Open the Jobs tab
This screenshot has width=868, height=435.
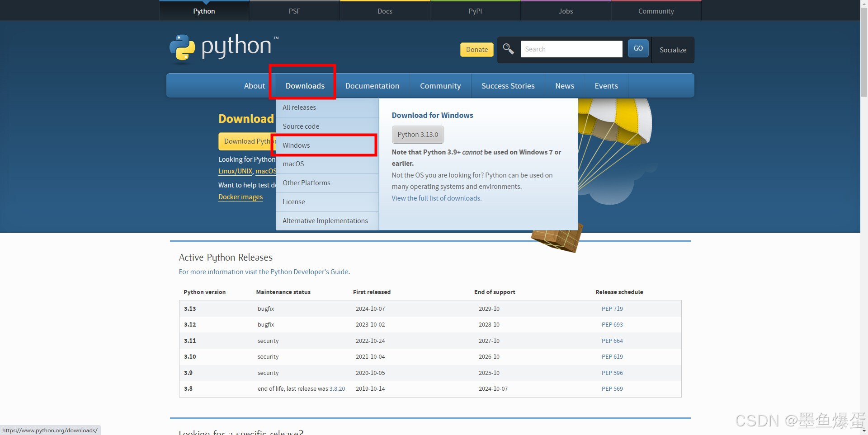(566, 11)
